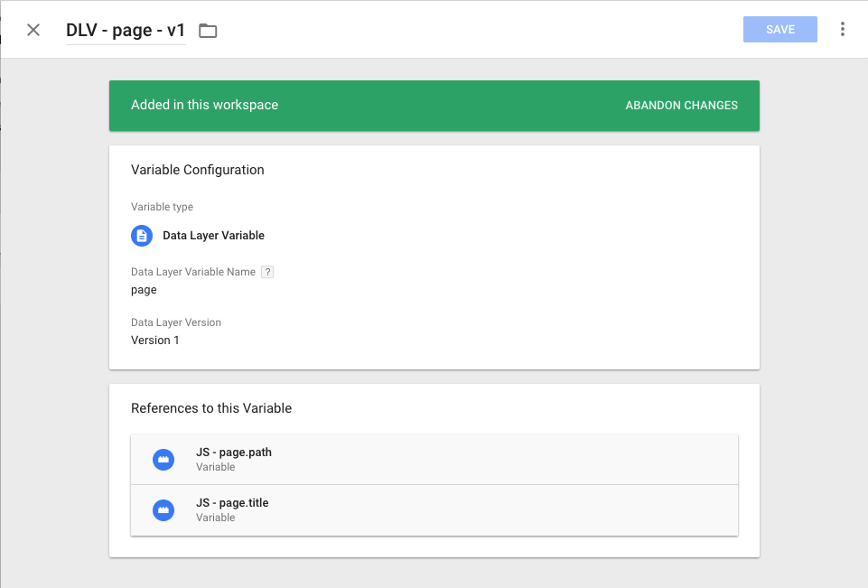Click the blue Data Layer Variable type icon
The height and width of the screenshot is (588, 868).
click(x=142, y=236)
